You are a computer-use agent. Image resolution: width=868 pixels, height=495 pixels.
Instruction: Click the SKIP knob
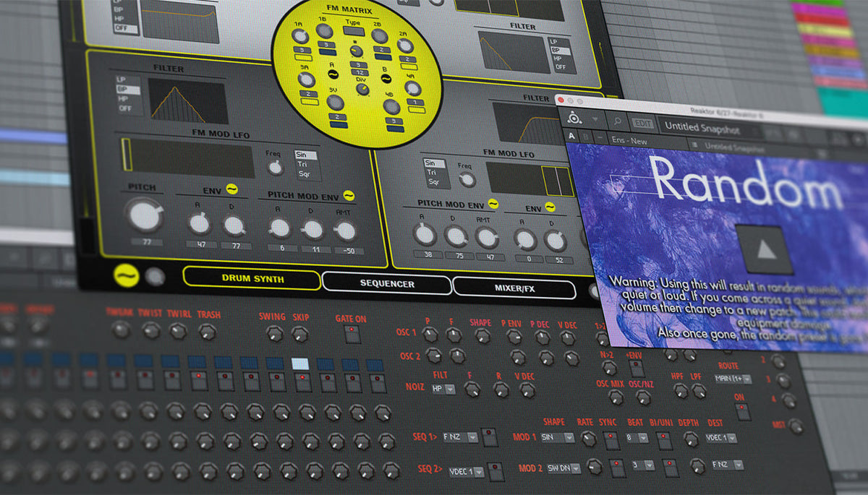tap(299, 334)
